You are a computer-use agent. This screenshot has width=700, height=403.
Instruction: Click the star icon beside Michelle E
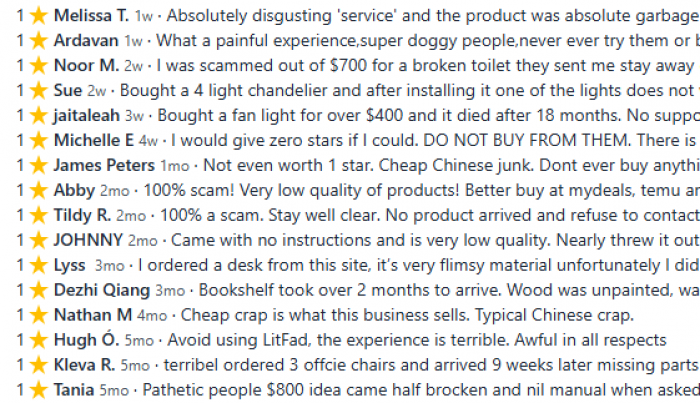tap(39, 141)
